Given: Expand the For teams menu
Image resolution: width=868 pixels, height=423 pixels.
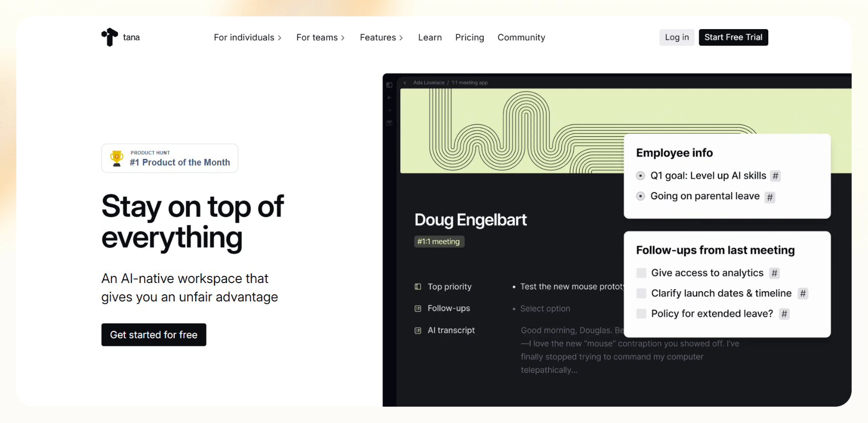Looking at the screenshot, I should [321, 37].
